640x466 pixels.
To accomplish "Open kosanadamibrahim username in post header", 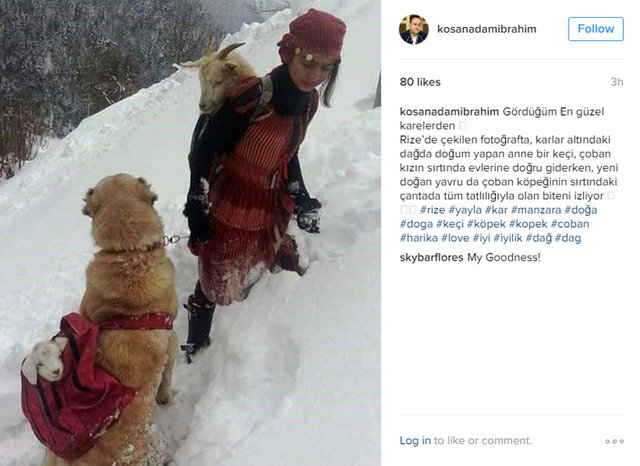I will coord(487,29).
